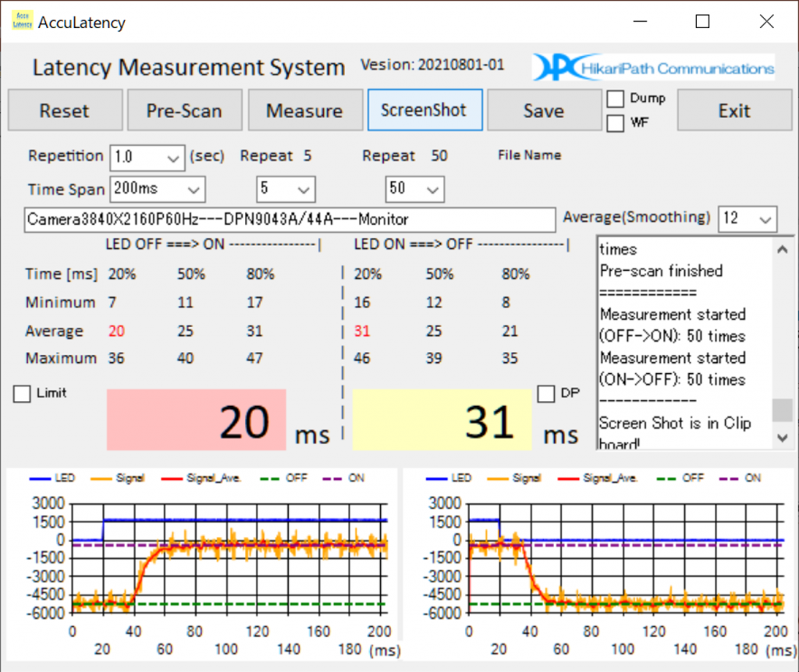Exit the application
This screenshot has width=799, height=672.
733,110
